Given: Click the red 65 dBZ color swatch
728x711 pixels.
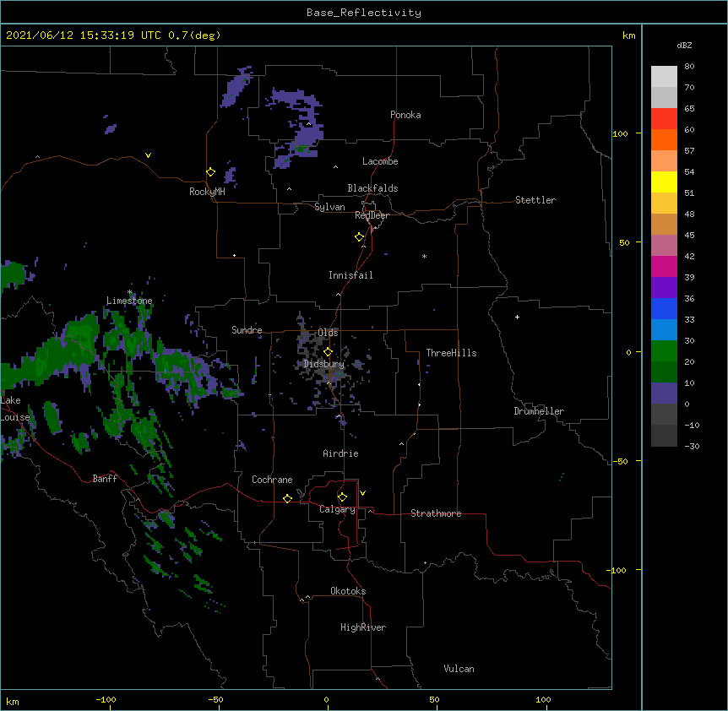Looking at the screenshot, I should pos(664,119).
